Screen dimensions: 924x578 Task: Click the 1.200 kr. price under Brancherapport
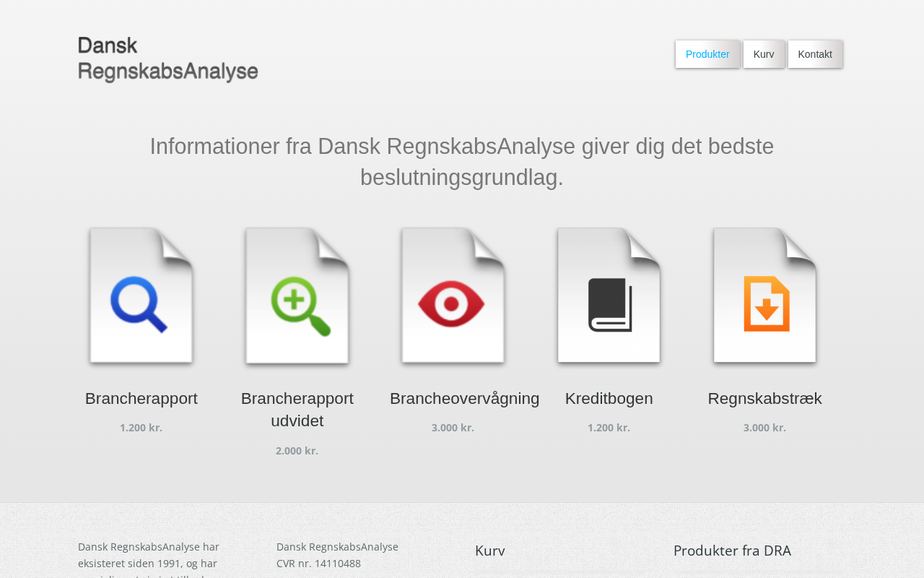141,428
